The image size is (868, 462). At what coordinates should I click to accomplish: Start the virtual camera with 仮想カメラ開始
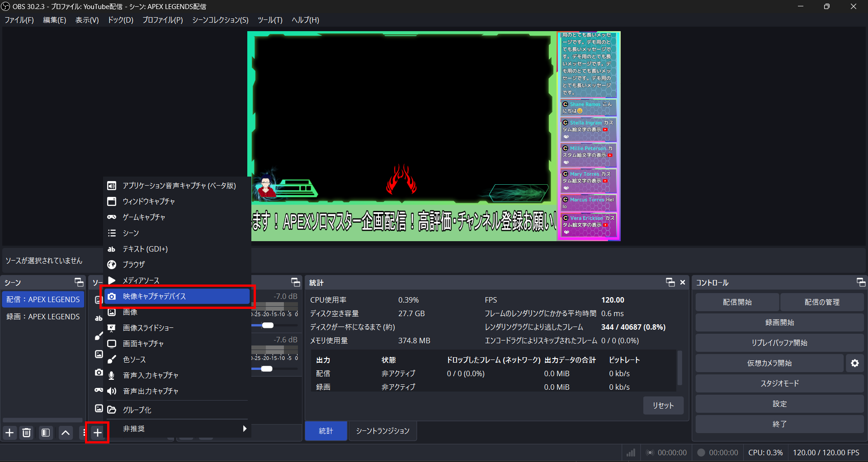click(771, 363)
